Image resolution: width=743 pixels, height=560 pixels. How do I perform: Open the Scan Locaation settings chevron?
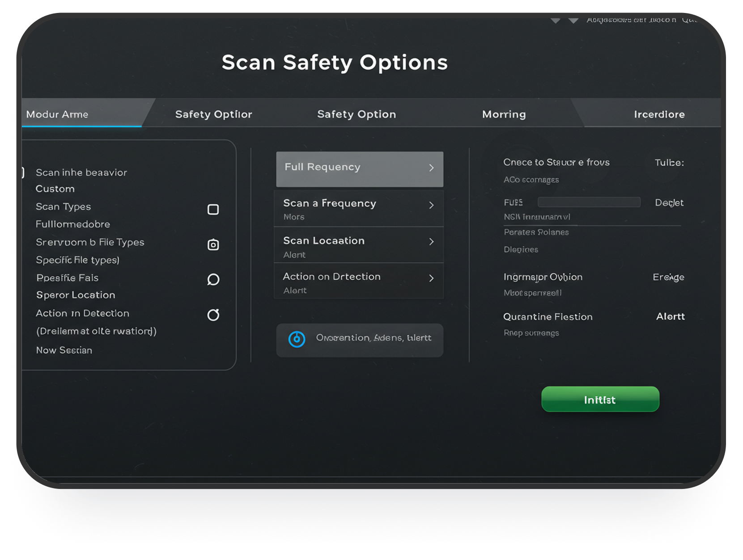(x=431, y=241)
